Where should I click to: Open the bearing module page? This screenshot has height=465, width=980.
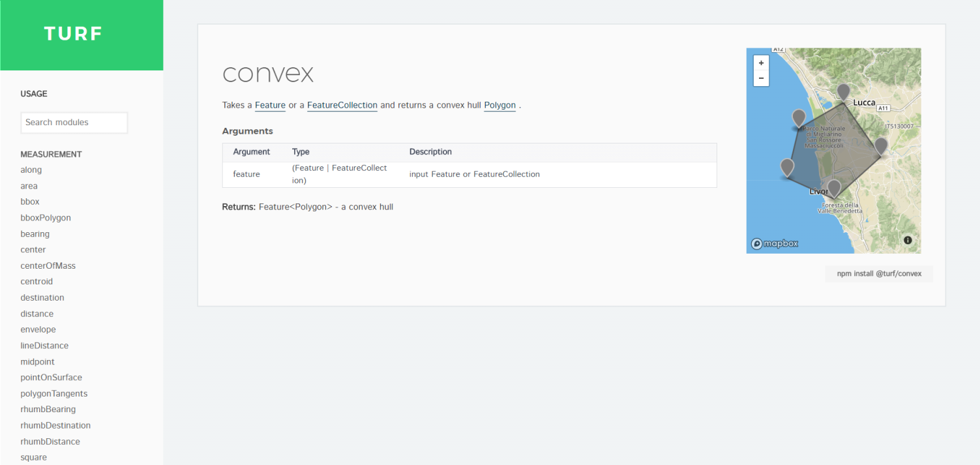coord(35,233)
